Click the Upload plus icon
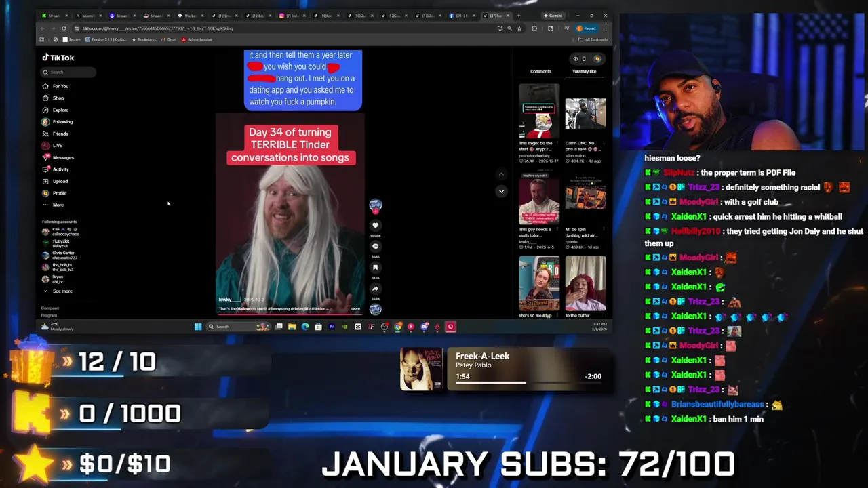Viewport: 868px width, 488px height. coord(45,181)
